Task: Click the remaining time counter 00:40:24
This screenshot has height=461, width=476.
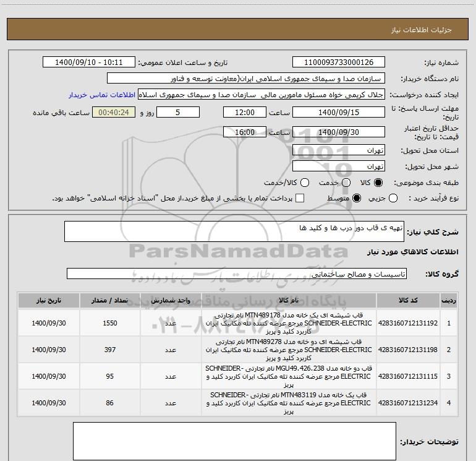Action: (114, 113)
